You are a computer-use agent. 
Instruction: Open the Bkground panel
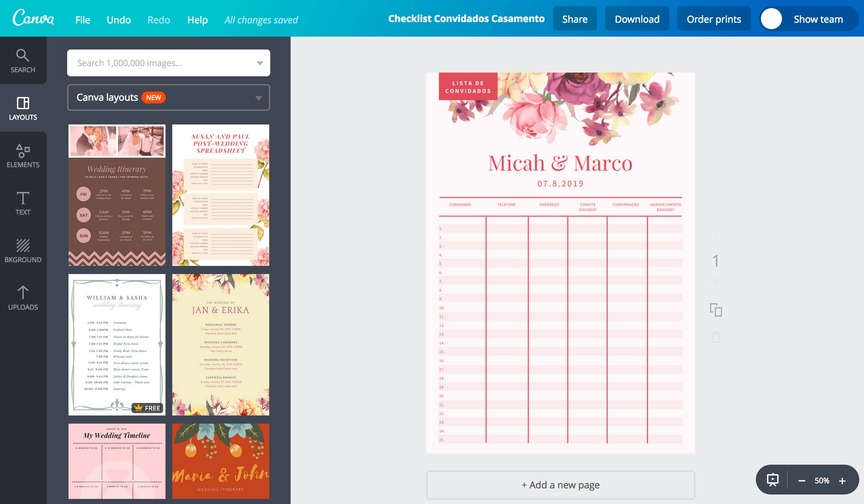click(23, 251)
